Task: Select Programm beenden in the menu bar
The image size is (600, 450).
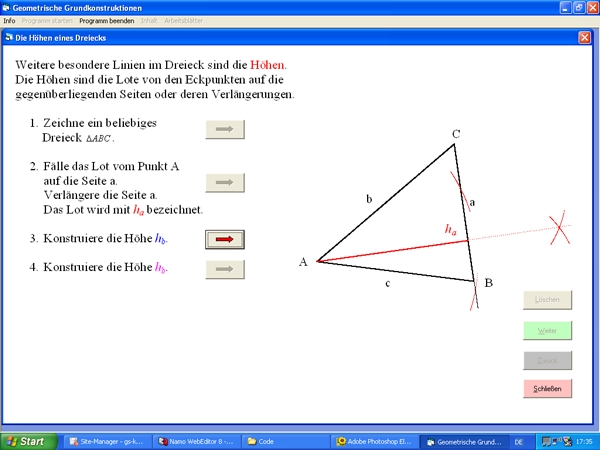Action: click(107, 21)
